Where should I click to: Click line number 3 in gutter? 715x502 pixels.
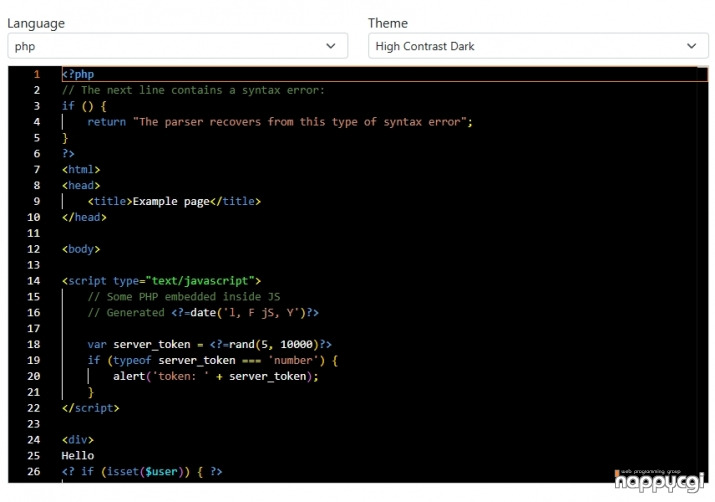(x=36, y=106)
